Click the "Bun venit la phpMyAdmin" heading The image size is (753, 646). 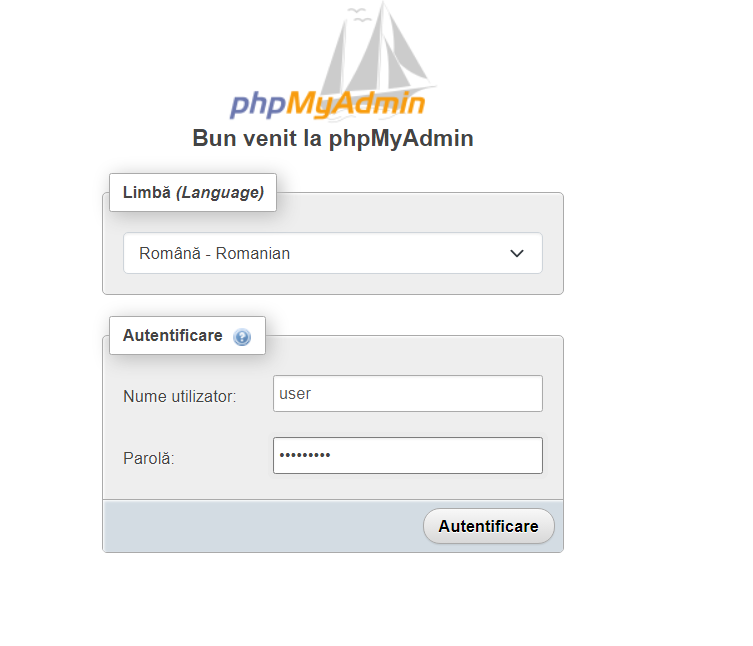pyautogui.click(x=332, y=138)
